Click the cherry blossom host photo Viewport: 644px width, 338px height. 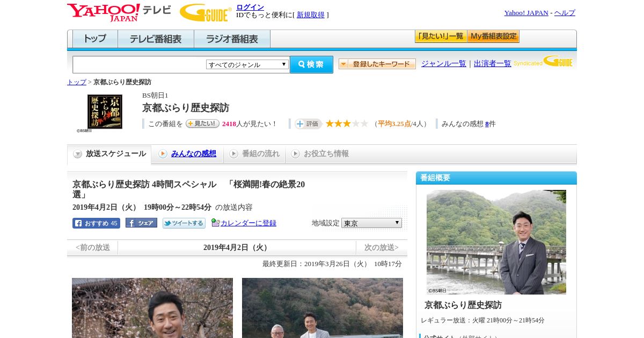[152, 308]
